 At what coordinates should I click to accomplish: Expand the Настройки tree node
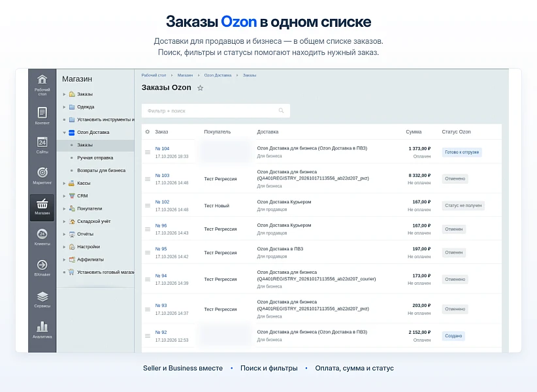(x=64, y=247)
